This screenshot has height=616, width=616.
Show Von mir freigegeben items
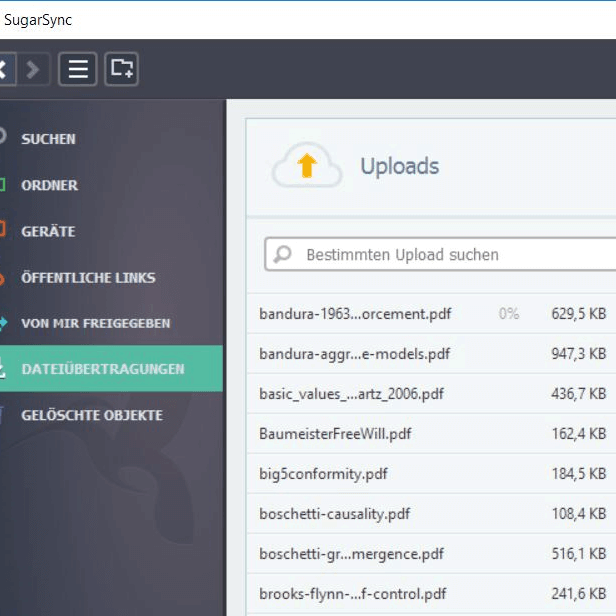95,323
